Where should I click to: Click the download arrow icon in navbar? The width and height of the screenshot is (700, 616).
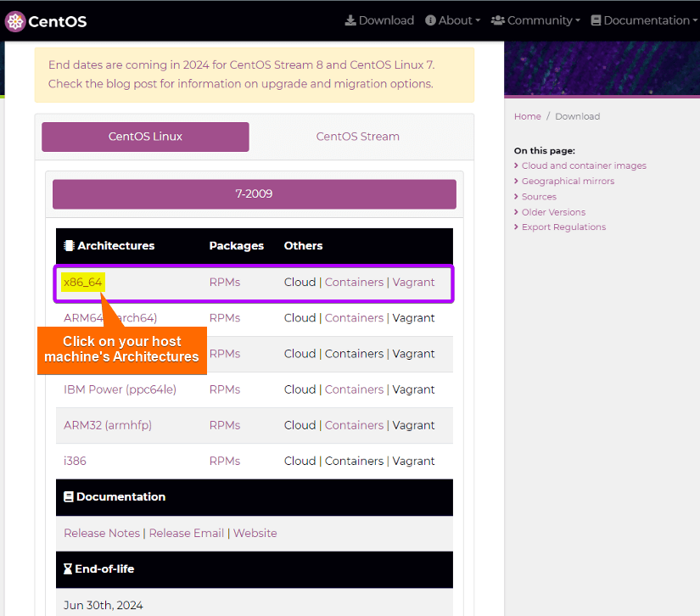coord(350,20)
